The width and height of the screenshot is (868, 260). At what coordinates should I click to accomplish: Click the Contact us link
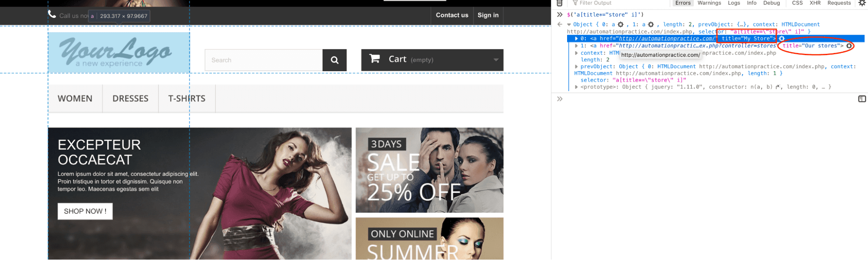(452, 15)
